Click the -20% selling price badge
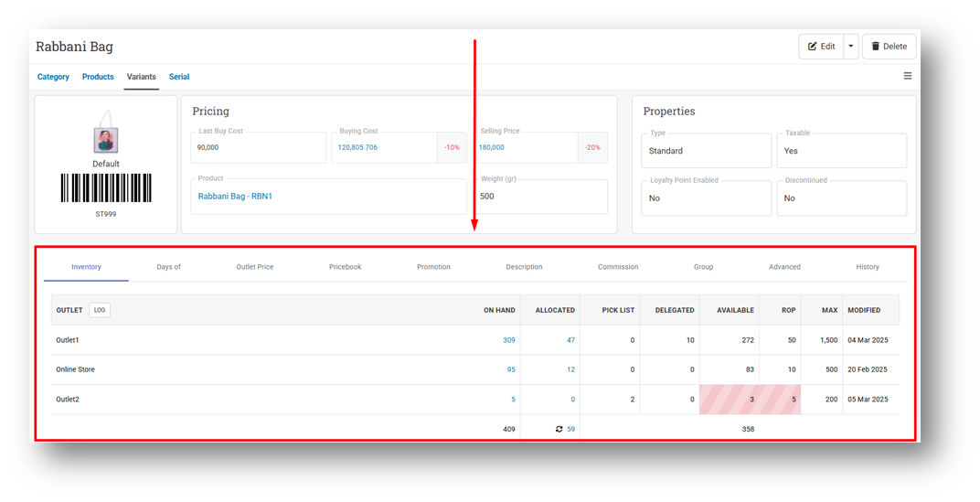The height and width of the screenshot is (502, 980). pyautogui.click(x=592, y=147)
